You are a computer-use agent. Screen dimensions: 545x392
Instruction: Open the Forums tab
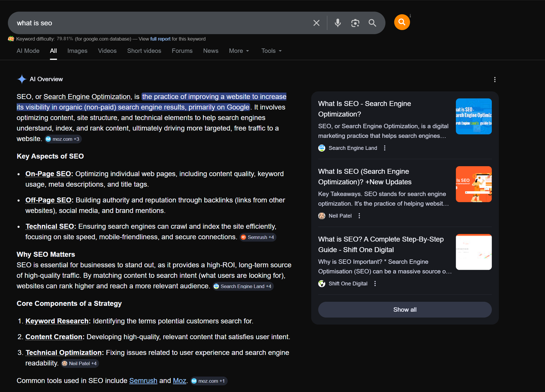click(182, 51)
